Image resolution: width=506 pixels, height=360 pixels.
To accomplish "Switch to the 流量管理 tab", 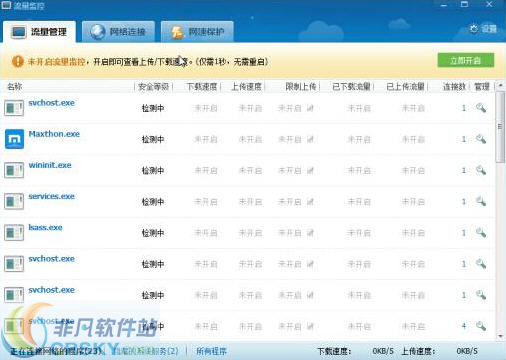I will pos(39,32).
